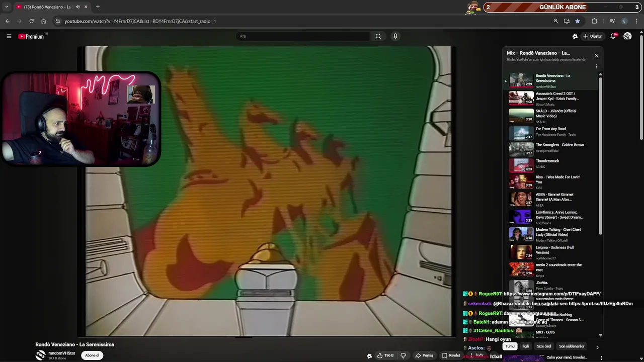This screenshot has width=644, height=362.
Task: Like the video (196 B)
Action: [385, 355]
